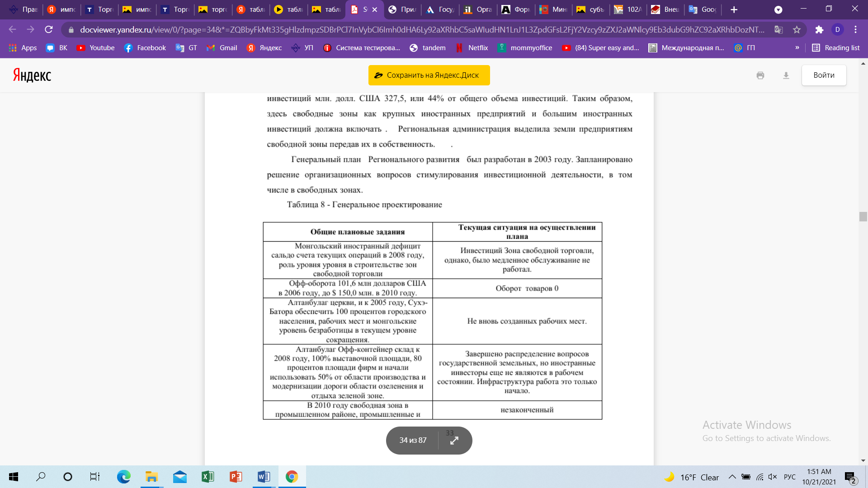Click the address bar URL
The image size is (868, 488).
tap(422, 30)
